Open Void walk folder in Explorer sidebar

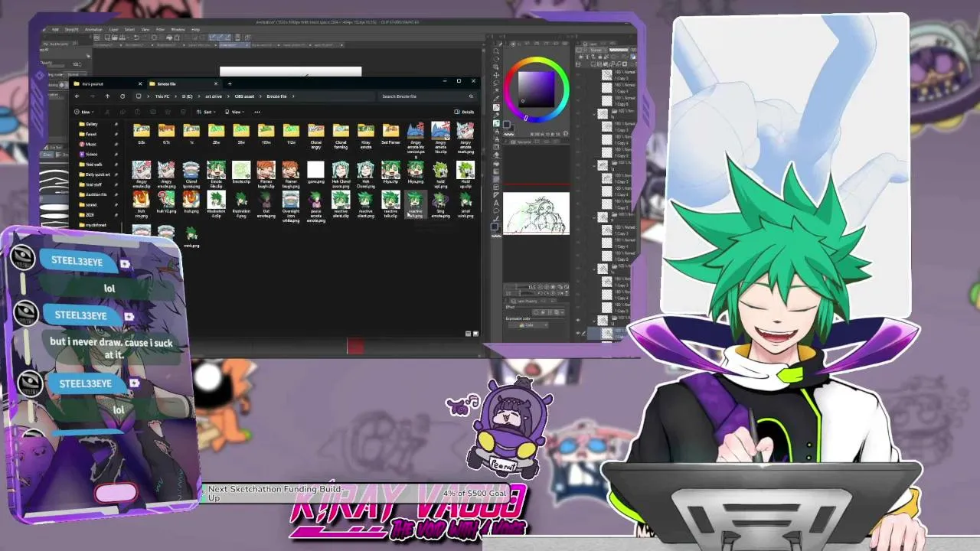[x=91, y=165]
